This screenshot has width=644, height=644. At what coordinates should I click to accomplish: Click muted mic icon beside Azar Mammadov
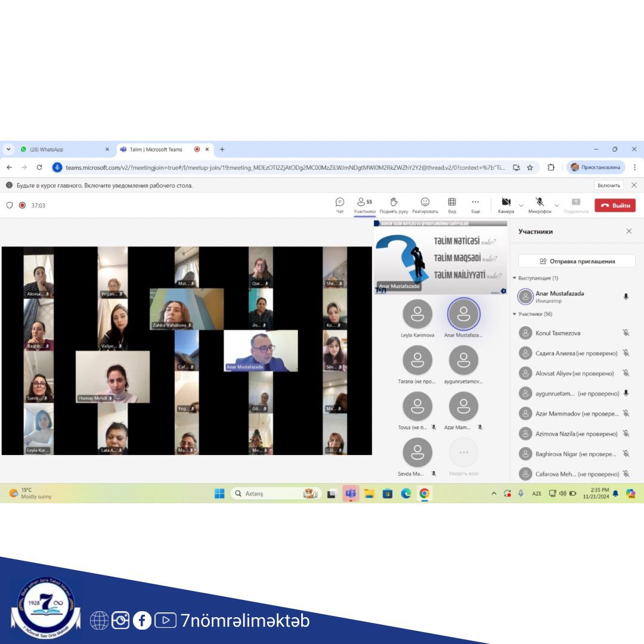(x=626, y=414)
